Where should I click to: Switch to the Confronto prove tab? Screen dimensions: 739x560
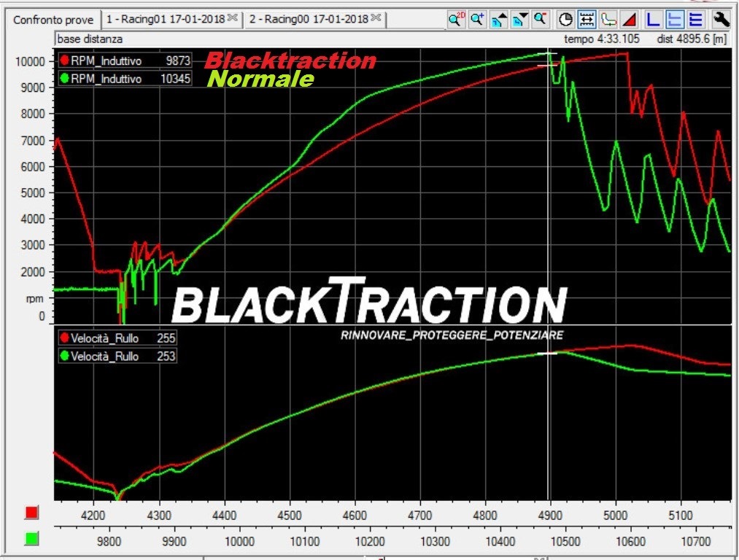(x=53, y=20)
